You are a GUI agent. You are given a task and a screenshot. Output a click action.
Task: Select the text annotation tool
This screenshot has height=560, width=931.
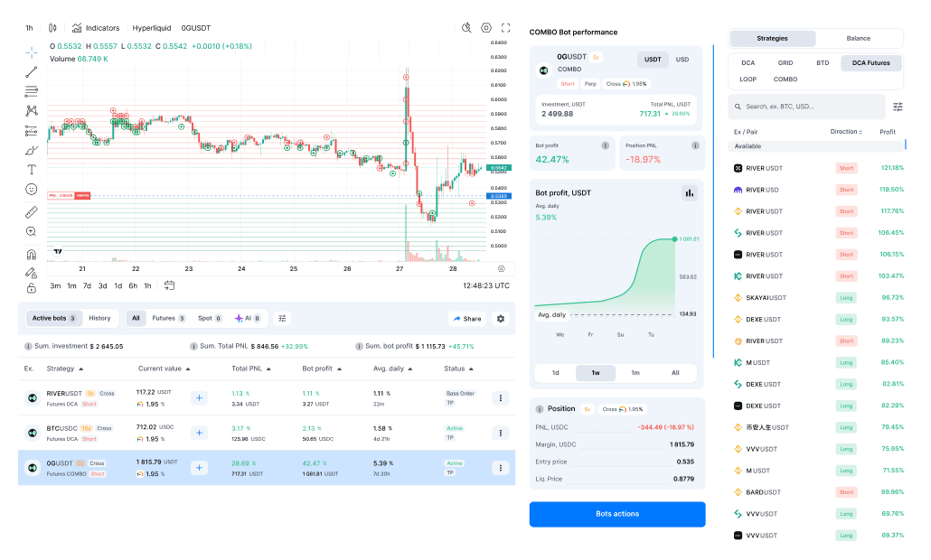[x=32, y=170]
